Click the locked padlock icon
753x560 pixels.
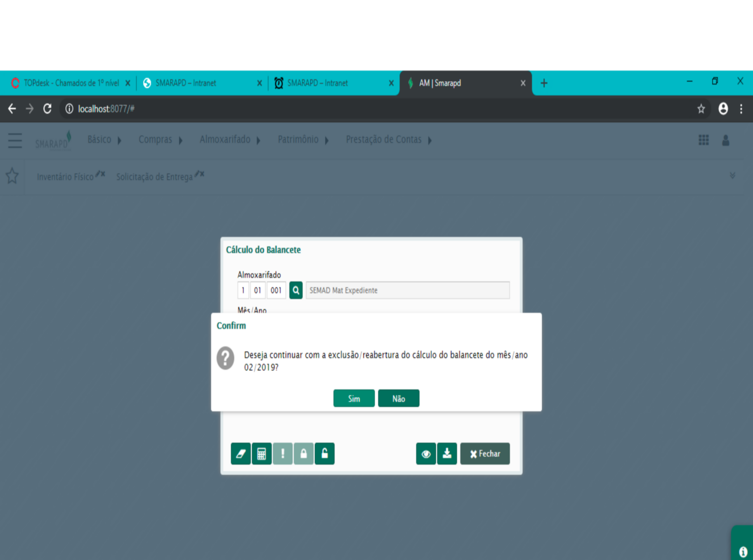304,453
